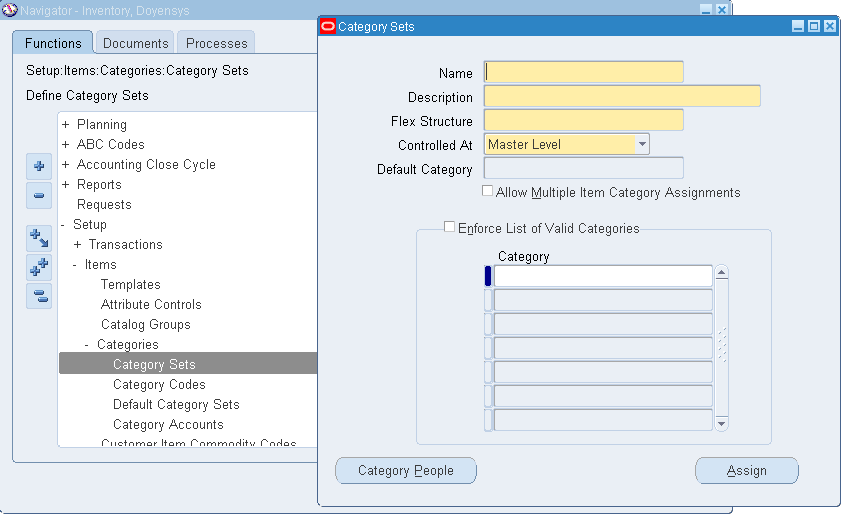845x519 pixels.
Task: Collapse the Setup tree node
Action: pos(63,225)
